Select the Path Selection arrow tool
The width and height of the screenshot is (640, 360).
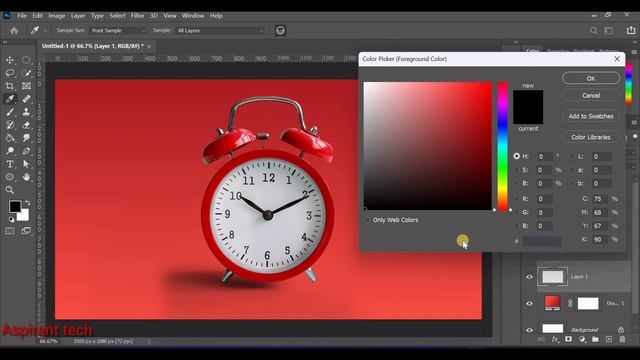point(26,164)
